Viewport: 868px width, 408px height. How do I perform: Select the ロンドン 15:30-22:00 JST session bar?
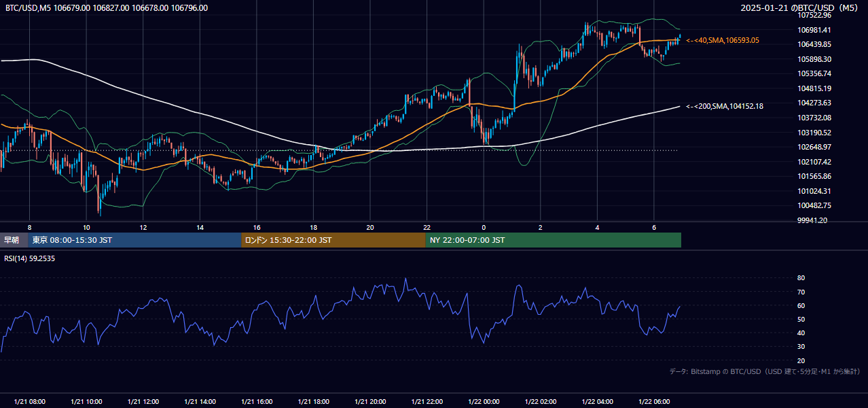click(333, 240)
